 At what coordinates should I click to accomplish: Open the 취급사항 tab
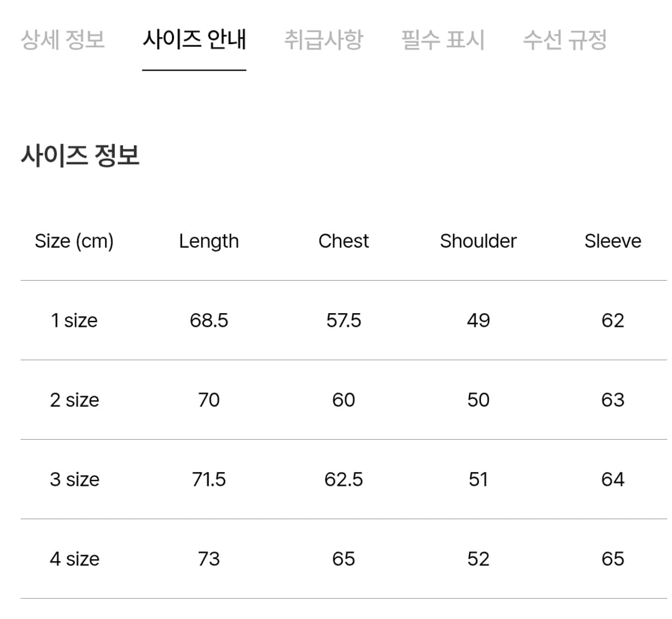[x=323, y=39]
